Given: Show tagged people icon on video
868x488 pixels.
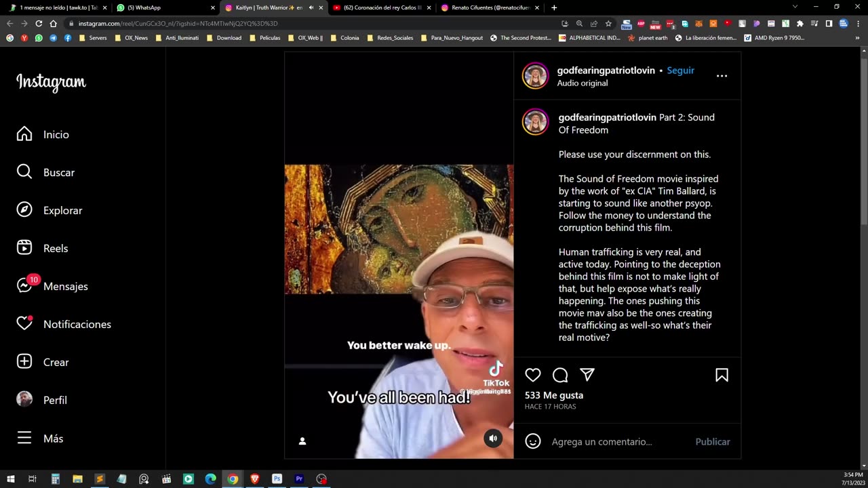Looking at the screenshot, I should 302,441.
